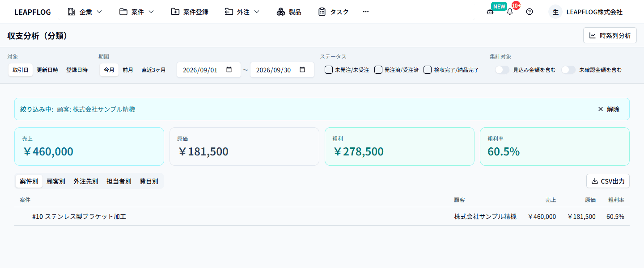Image resolution: width=644 pixels, height=268 pixels.
Task: Clear the filter with 解除
Action: [609, 109]
